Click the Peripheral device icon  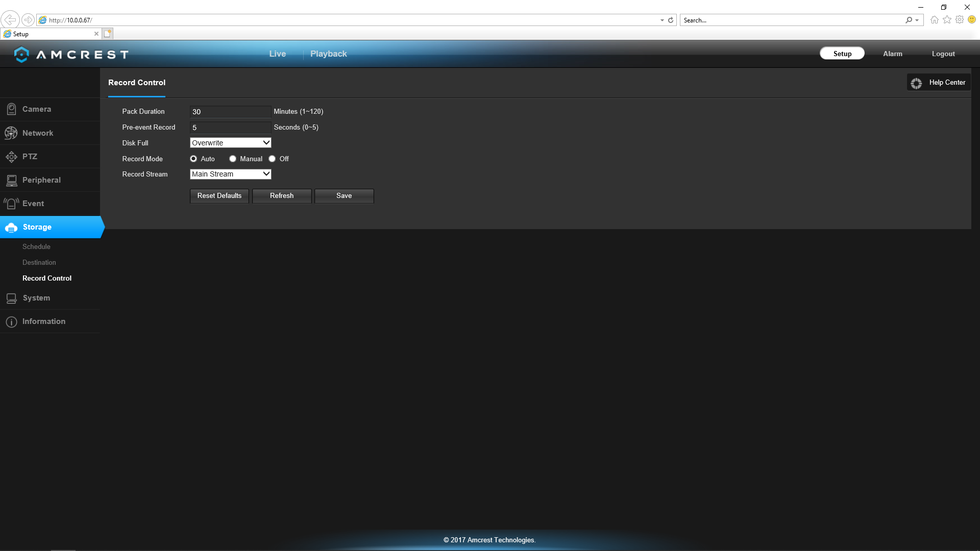(x=11, y=180)
